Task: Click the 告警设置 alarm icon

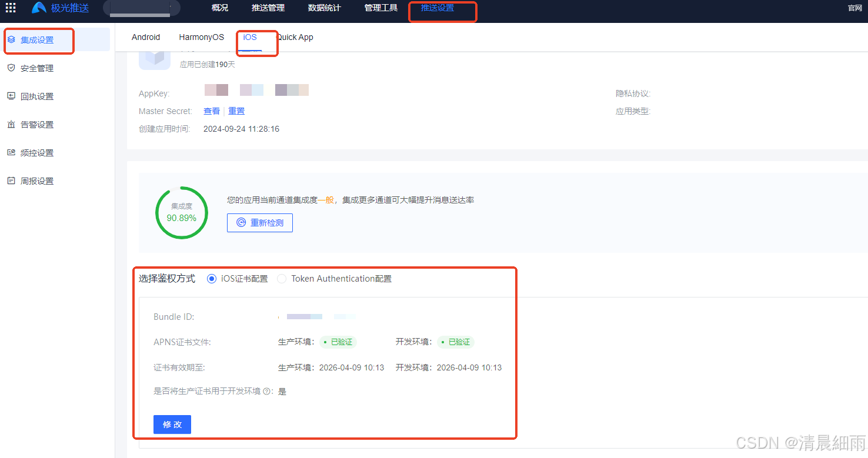Action: [x=11, y=125]
